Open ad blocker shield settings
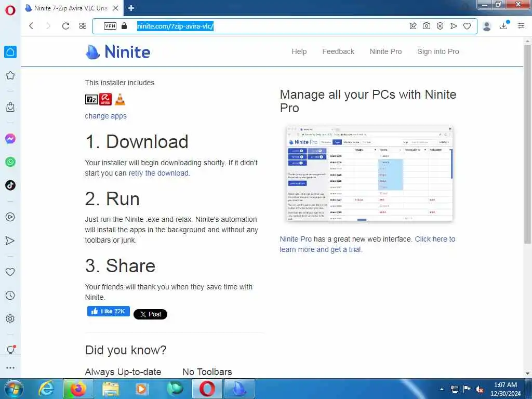Viewport: 532px width, 399px height. coord(440,26)
